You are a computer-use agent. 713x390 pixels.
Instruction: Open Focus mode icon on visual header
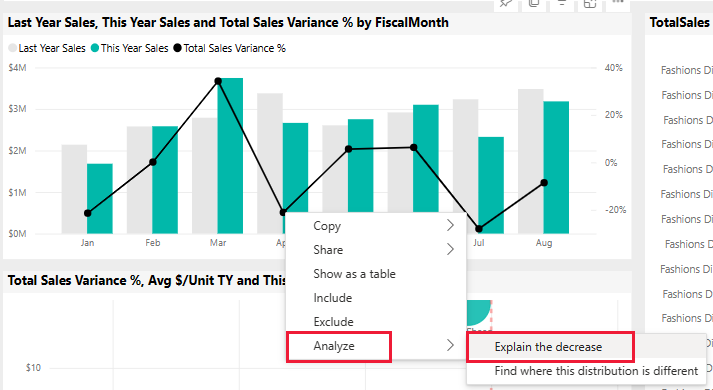(590, 3)
